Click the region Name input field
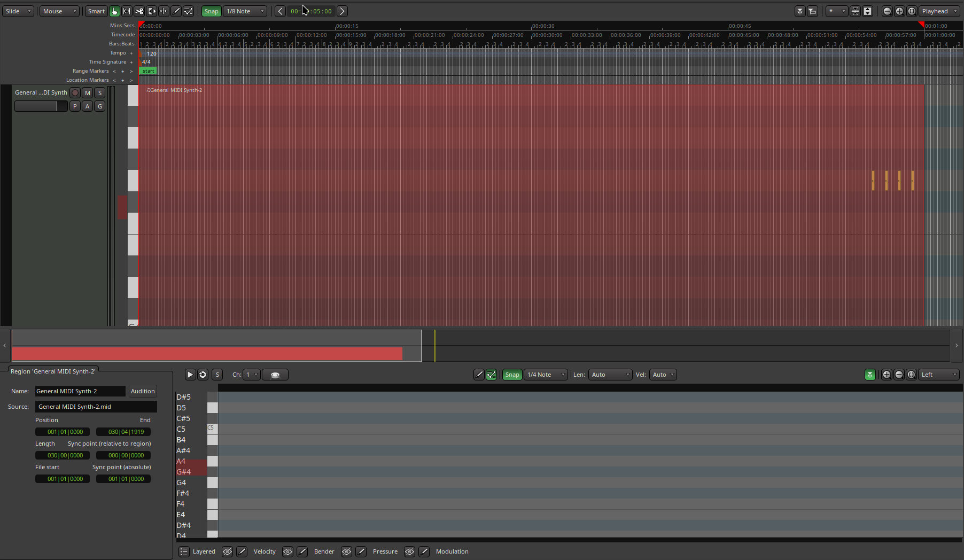This screenshot has height=560, width=964. pos(80,391)
